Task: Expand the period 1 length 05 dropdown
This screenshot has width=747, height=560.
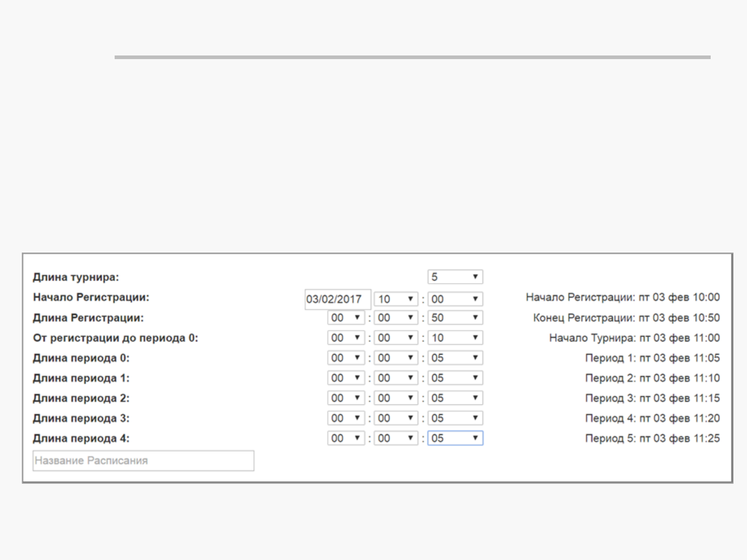Action: [455, 378]
